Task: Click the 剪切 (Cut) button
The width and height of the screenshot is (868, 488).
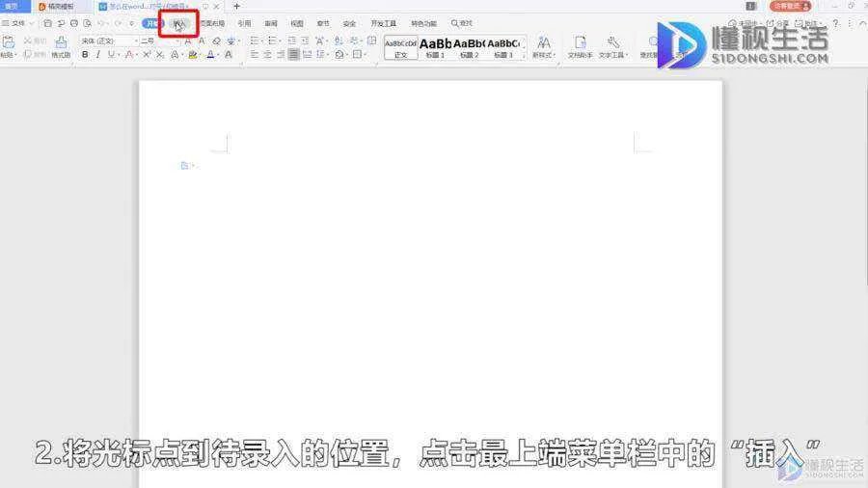Action: pyautogui.click(x=35, y=41)
